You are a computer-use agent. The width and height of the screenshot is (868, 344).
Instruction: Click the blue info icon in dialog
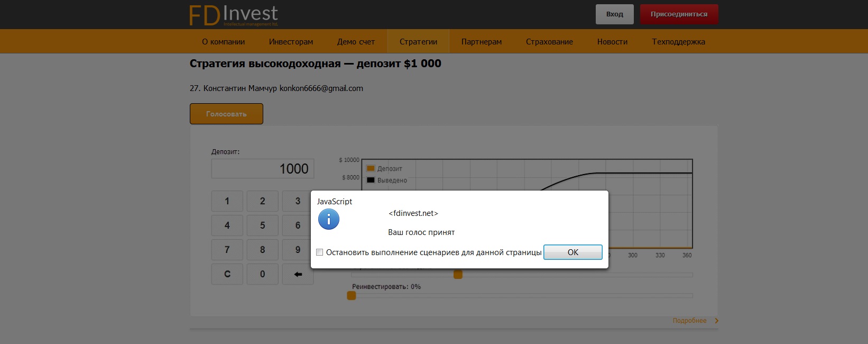click(328, 219)
